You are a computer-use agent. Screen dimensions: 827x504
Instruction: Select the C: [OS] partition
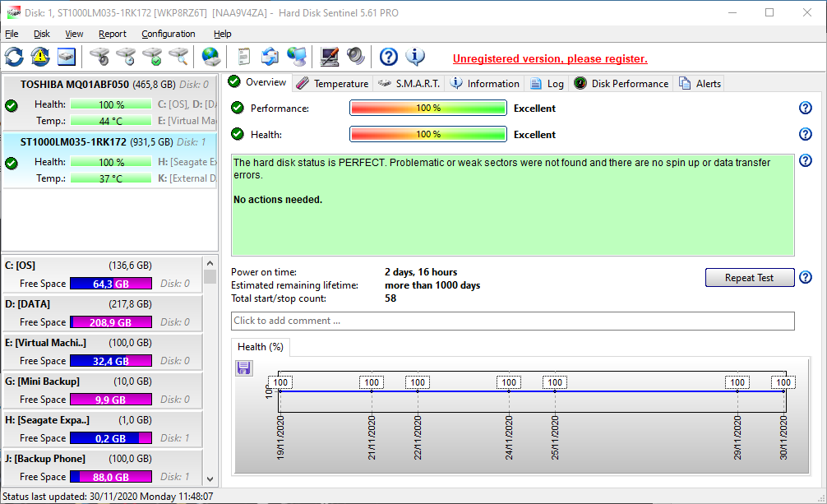[x=102, y=275]
